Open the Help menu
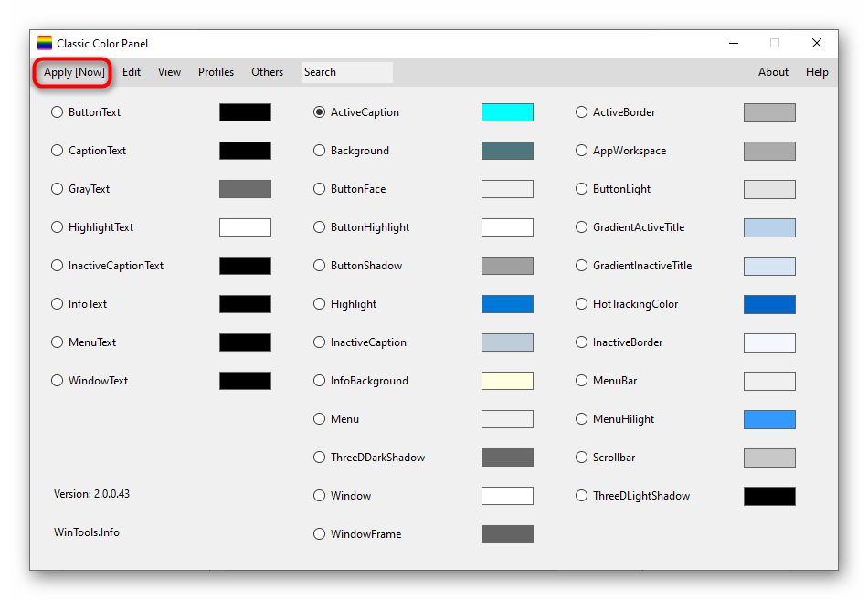 [817, 72]
